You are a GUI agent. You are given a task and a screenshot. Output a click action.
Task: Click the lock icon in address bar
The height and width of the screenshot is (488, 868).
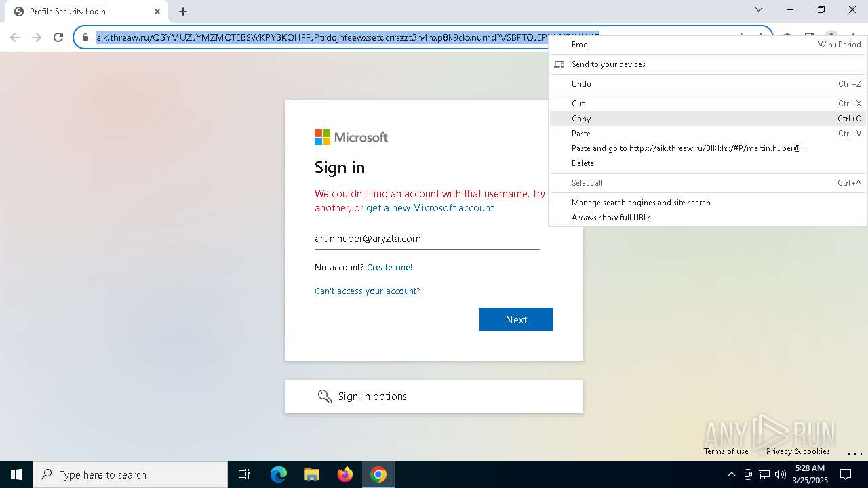[85, 37]
